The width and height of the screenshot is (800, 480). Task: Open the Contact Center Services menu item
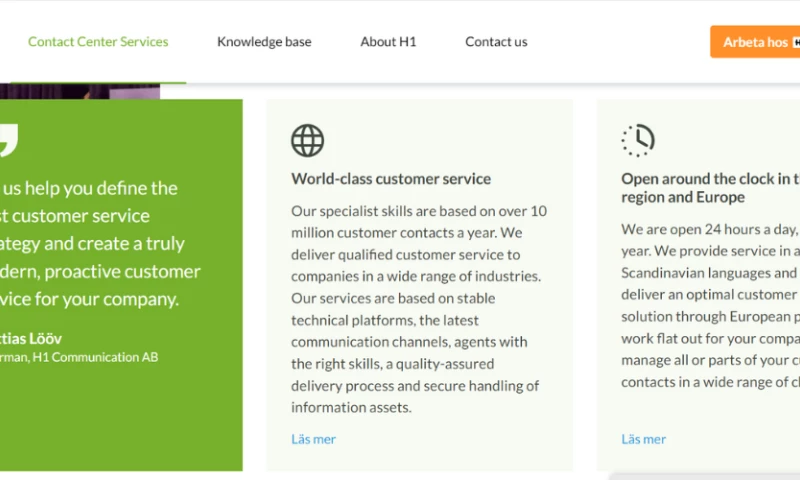click(x=98, y=42)
